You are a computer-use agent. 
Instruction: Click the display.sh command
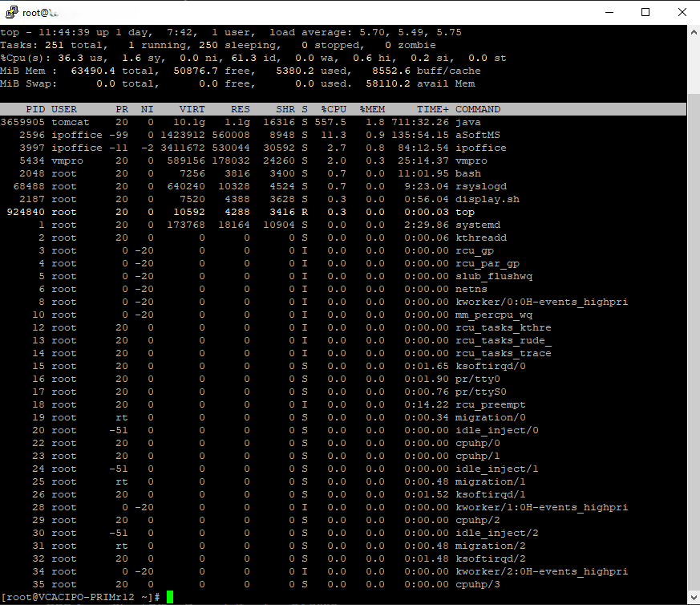pos(488,199)
